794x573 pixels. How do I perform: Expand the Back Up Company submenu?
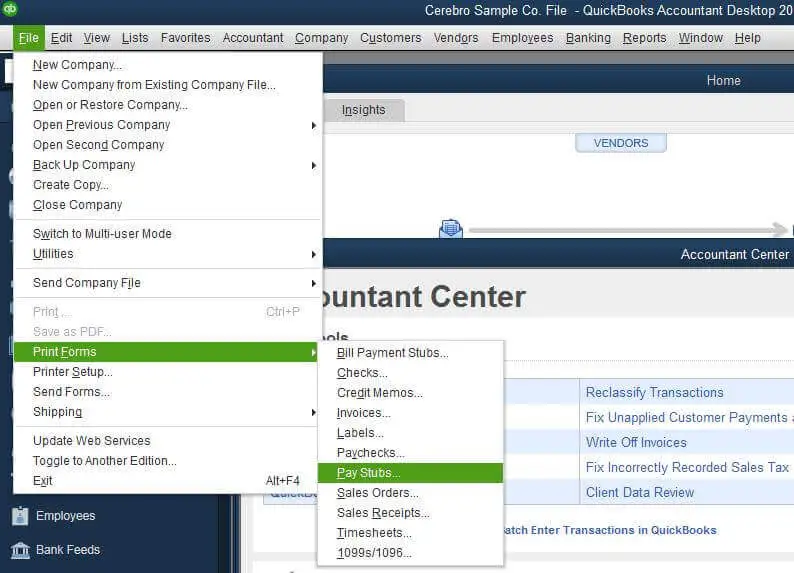(x=313, y=165)
